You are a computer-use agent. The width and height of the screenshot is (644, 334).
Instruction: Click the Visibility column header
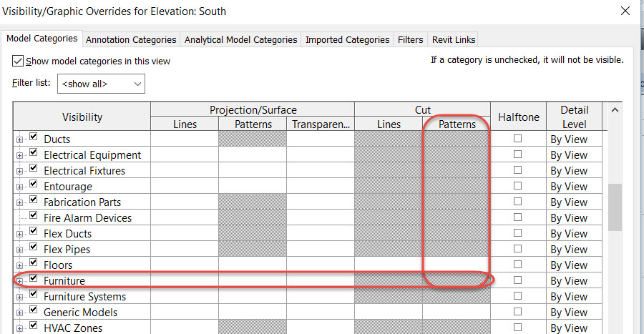click(x=82, y=117)
